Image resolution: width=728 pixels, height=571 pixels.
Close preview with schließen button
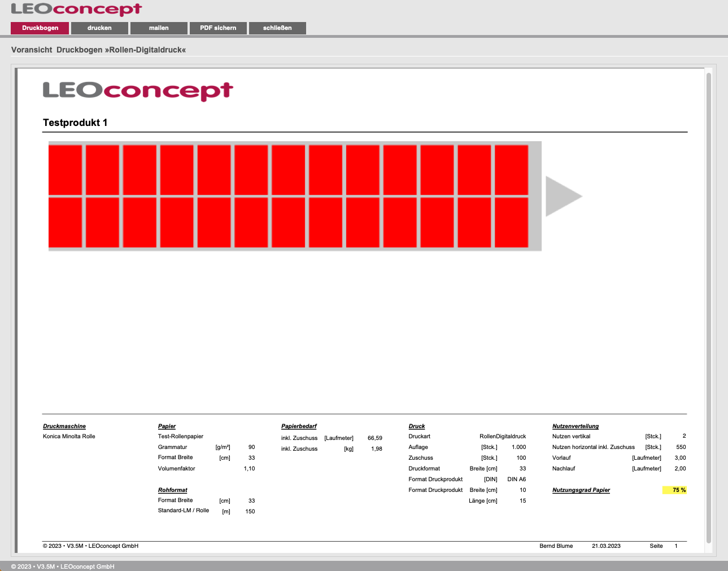coord(277,28)
